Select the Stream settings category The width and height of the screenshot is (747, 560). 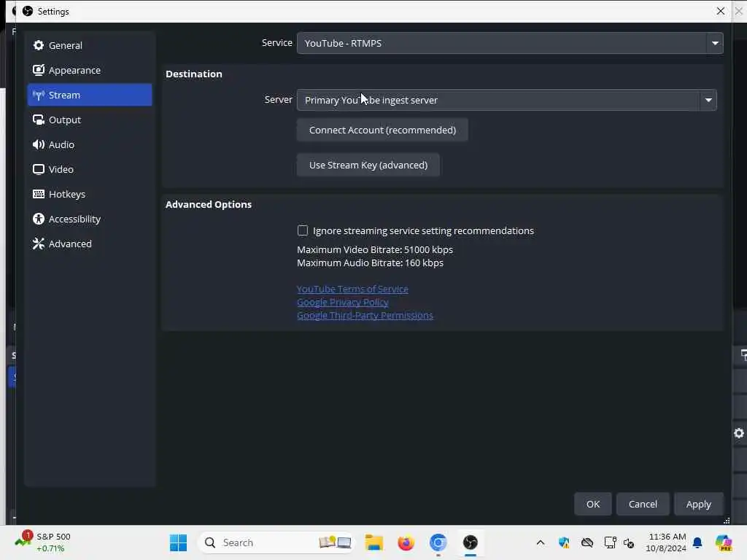[x=90, y=95]
